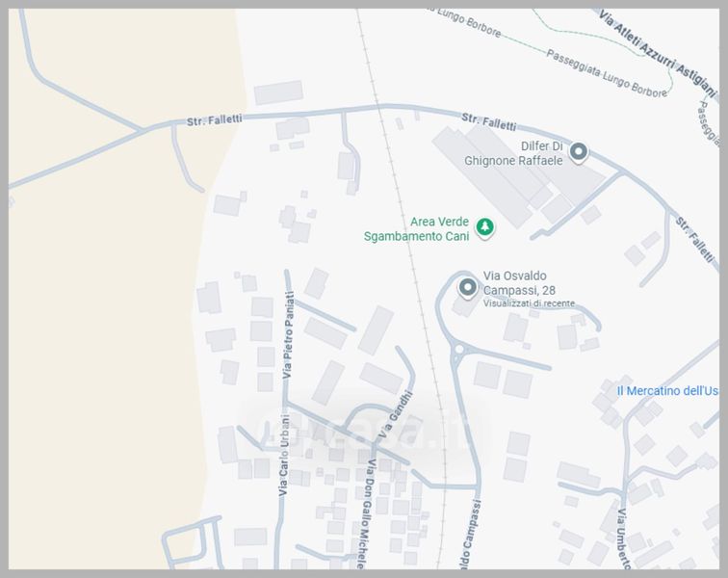Click the Visualizzati di recente text

tap(529, 303)
